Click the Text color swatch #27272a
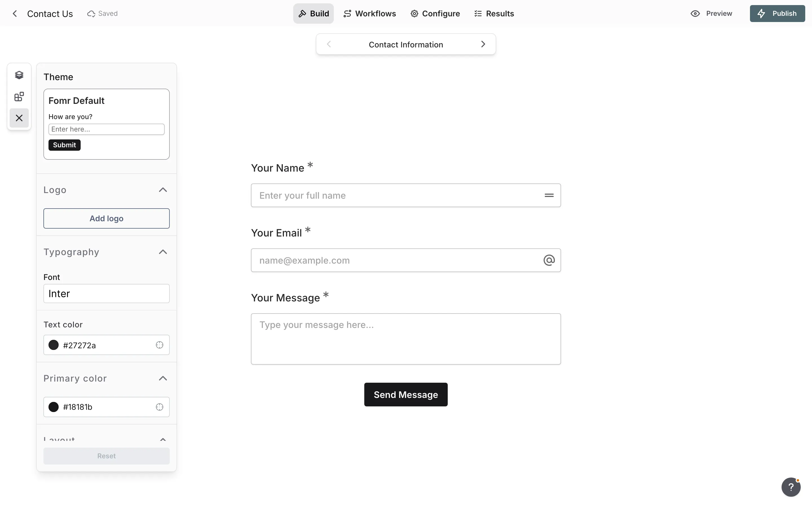Screen dimensions: 812x508 [x=54, y=345]
